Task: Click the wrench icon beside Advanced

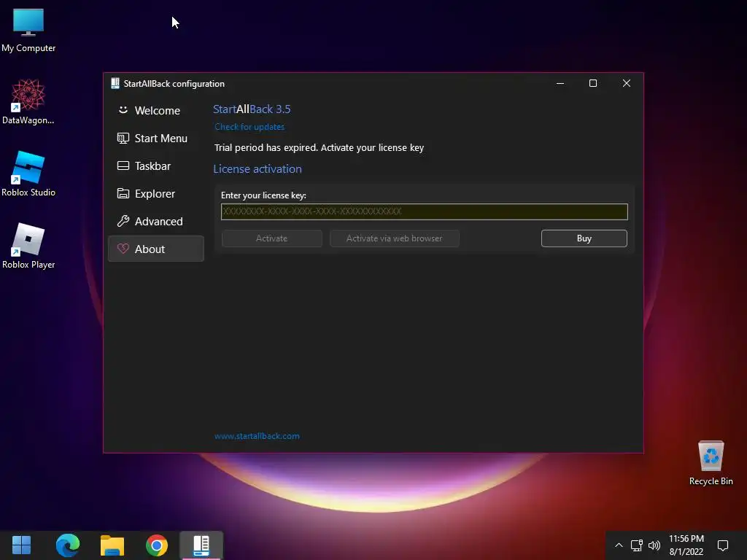Action: tap(123, 221)
